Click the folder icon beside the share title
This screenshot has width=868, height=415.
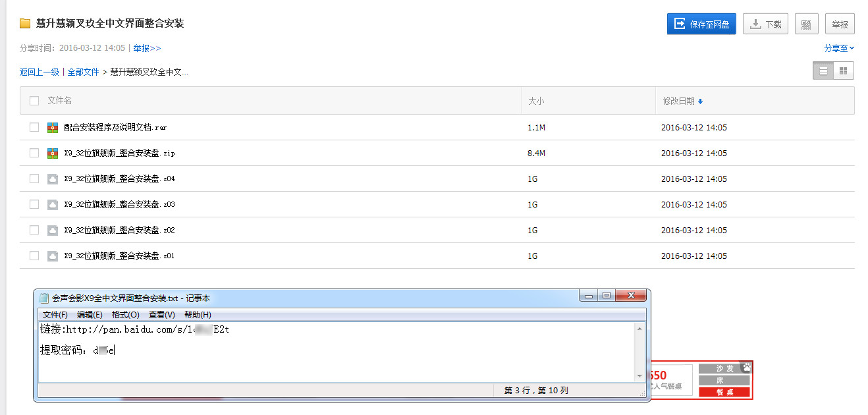tap(25, 24)
